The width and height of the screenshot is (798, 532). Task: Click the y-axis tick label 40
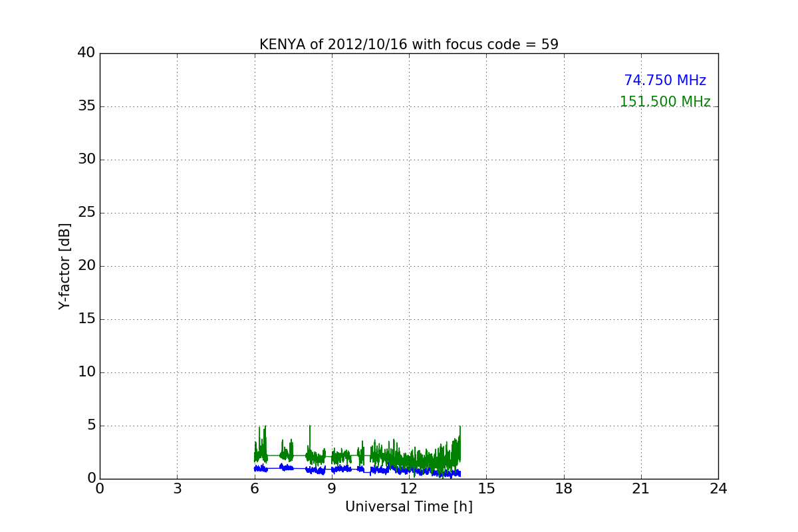(x=86, y=53)
